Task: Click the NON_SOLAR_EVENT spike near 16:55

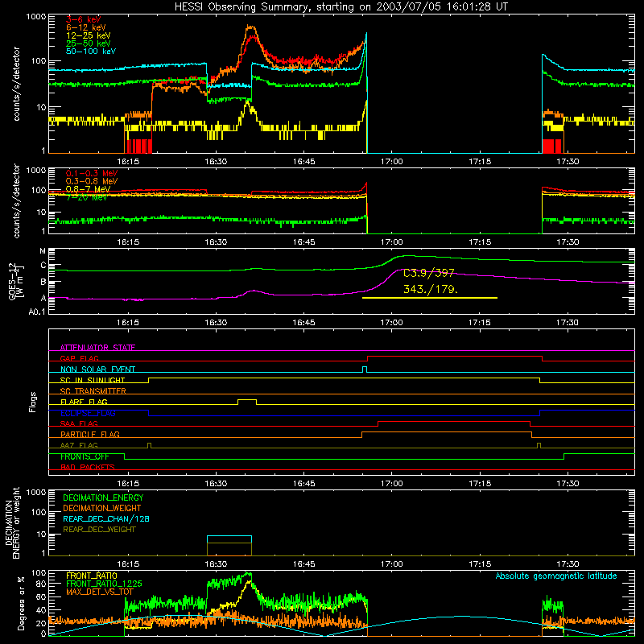Action: (365, 369)
